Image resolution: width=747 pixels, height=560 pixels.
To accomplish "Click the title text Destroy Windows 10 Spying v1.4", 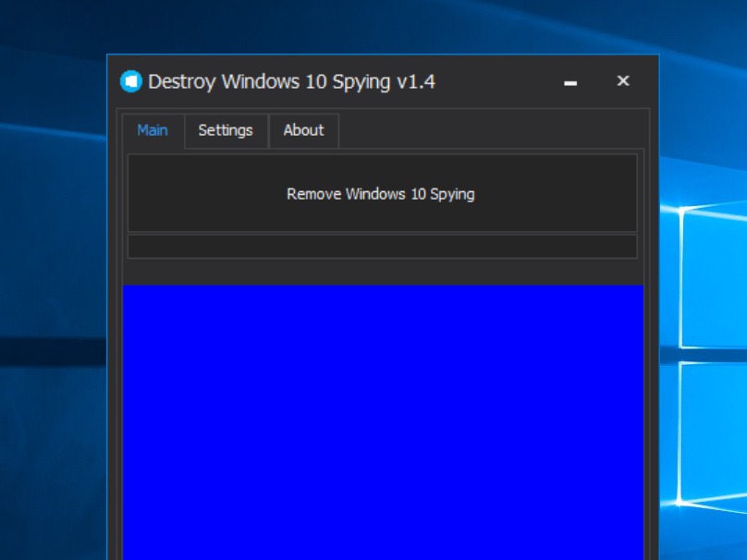I will point(291,81).
